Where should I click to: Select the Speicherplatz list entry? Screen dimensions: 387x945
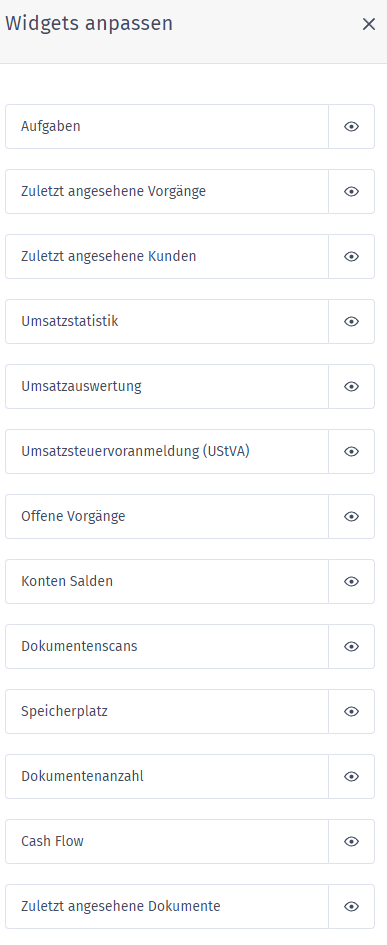pos(167,712)
